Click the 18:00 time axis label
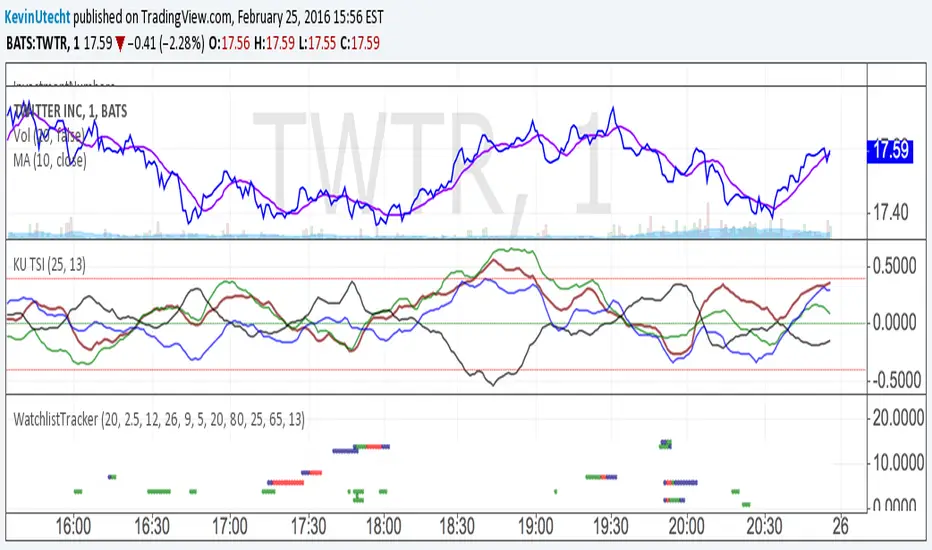 click(383, 527)
